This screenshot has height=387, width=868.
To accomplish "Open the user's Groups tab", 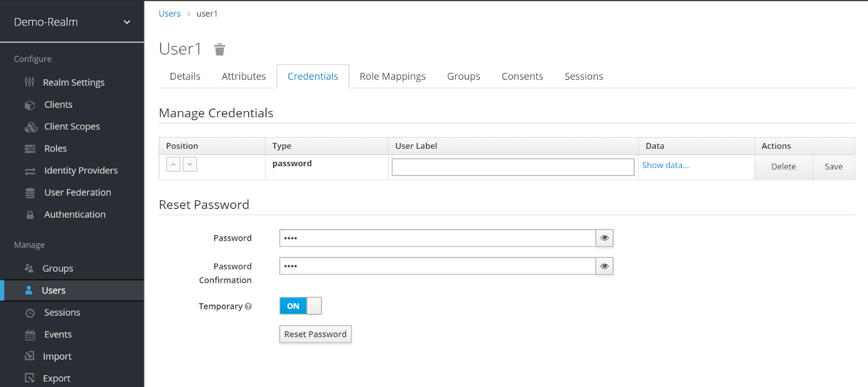I will tap(464, 76).
